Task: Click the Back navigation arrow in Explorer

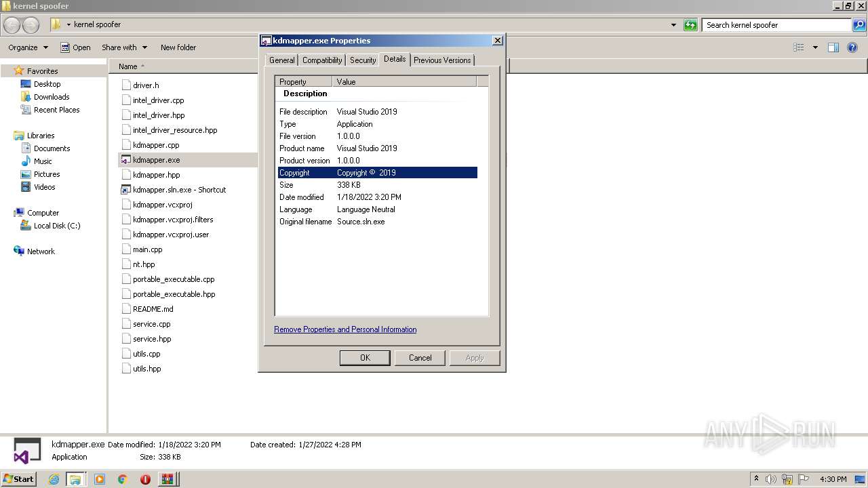Action: pos(12,25)
